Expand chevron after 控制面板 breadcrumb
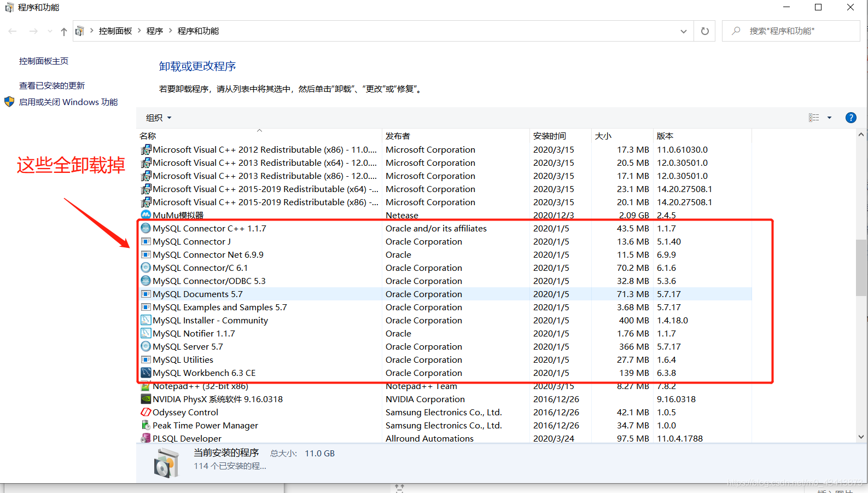This screenshot has width=868, height=493. click(x=139, y=31)
